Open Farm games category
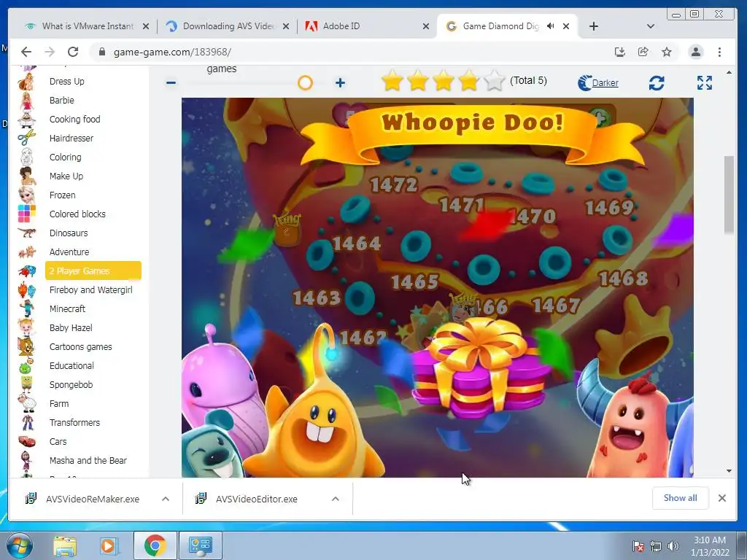Screen dimensions: 747x560 (x=59, y=404)
